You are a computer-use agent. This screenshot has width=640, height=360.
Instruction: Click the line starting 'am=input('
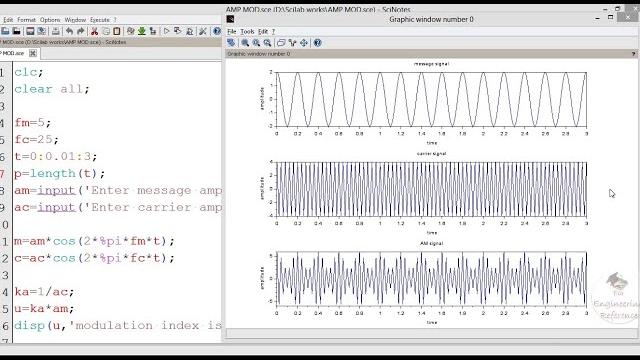tap(118, 190)
